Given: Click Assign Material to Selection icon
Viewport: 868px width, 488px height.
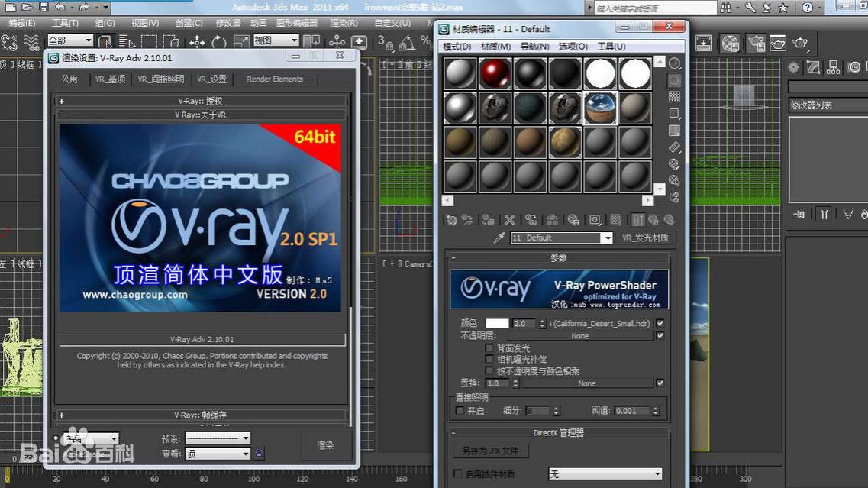Looking at the screenshot, I should (488, 221).
